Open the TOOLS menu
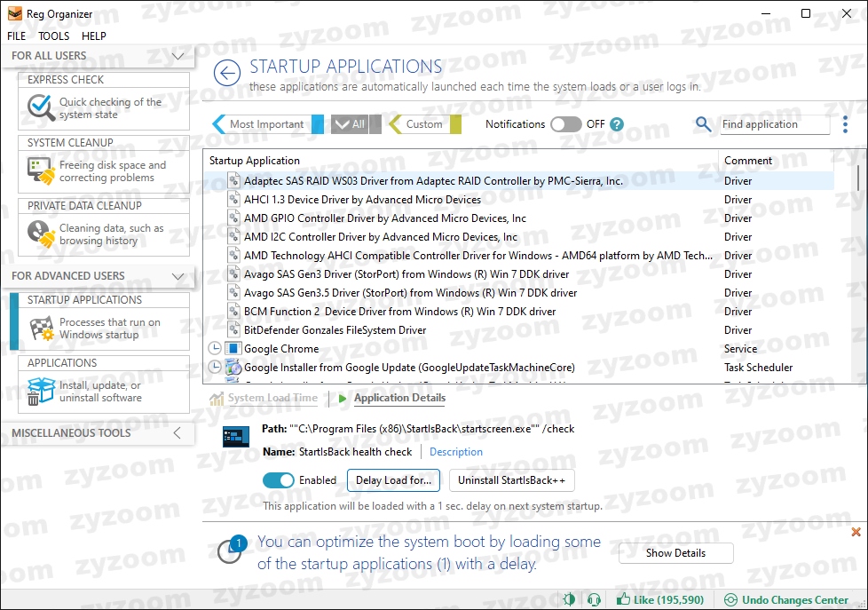 pyautogui.click(x=54, y=36)
